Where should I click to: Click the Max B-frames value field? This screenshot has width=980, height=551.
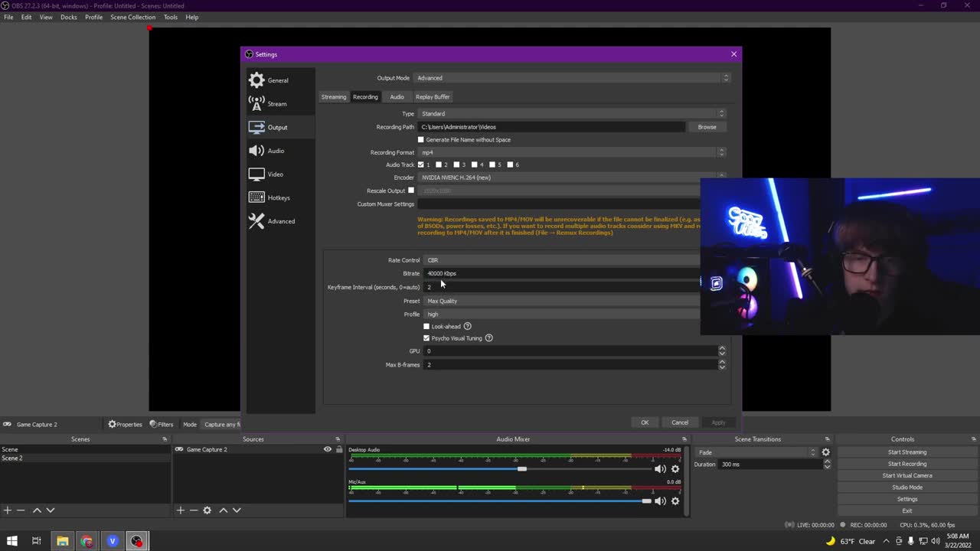tap(570, 365)
